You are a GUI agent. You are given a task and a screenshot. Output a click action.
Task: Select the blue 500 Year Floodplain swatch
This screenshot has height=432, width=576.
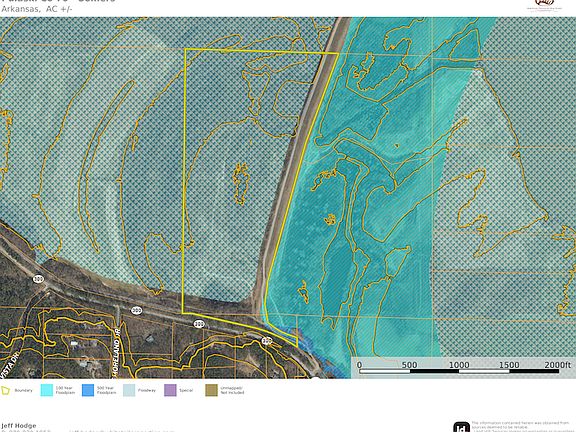point(88,390)
